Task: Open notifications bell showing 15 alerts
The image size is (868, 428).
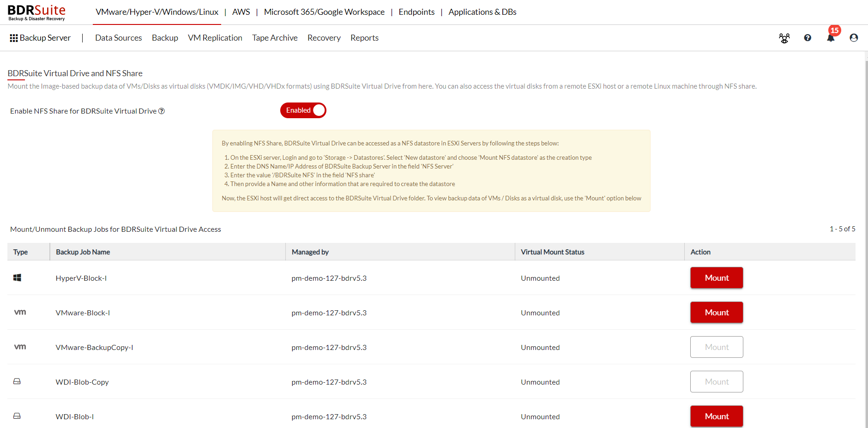Action: coord(831,37)
